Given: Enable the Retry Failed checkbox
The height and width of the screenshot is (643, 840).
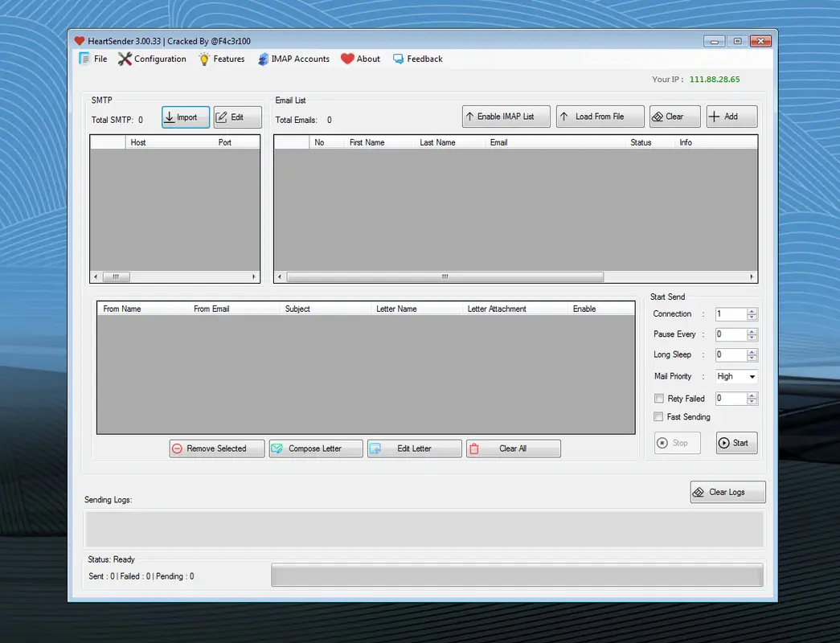Looking at the screenshot, I should (x=659, y=399).
